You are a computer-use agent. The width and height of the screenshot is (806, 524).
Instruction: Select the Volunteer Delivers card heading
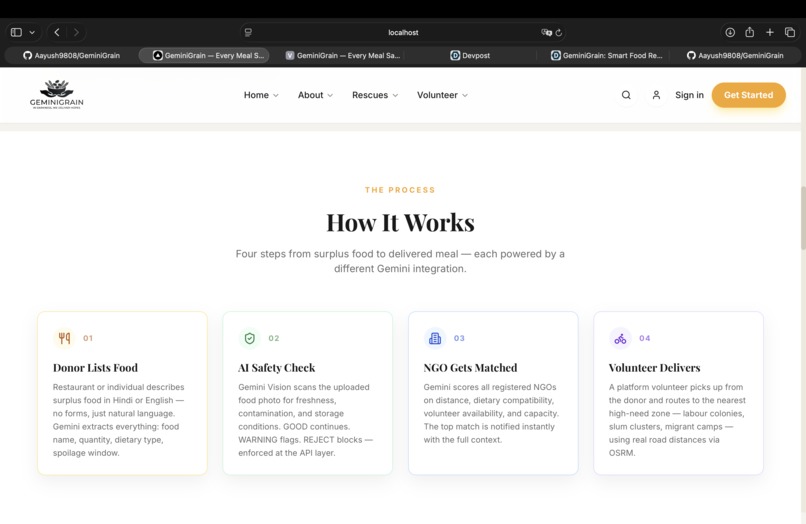click(x=654, y=368)
